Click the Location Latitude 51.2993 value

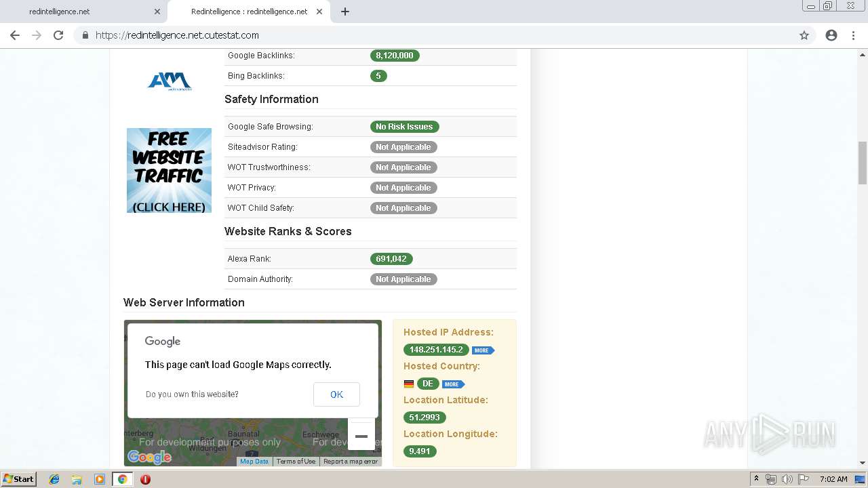(425, 418)
